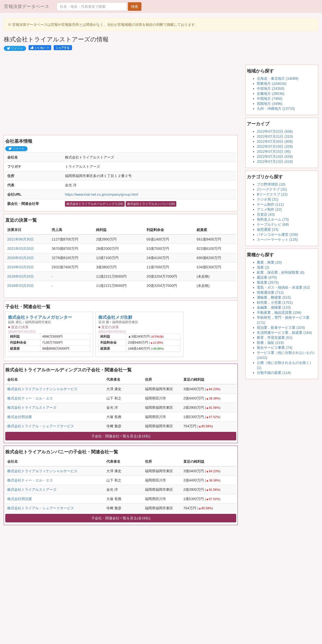322x644 pixels.
Task: Open 株式会社メガ生鮮 subsidiary page
Action: click(x=115, y=317)
